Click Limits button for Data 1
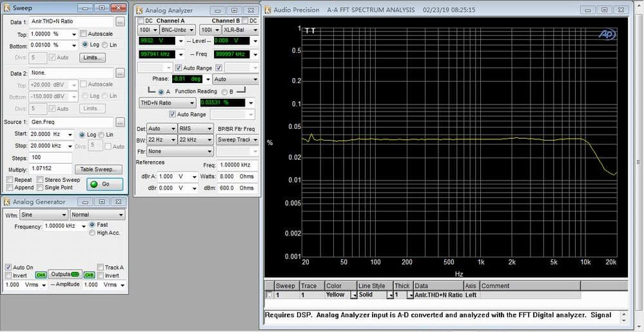The width and height of the screenshot is (644, 332). (92, 57)
